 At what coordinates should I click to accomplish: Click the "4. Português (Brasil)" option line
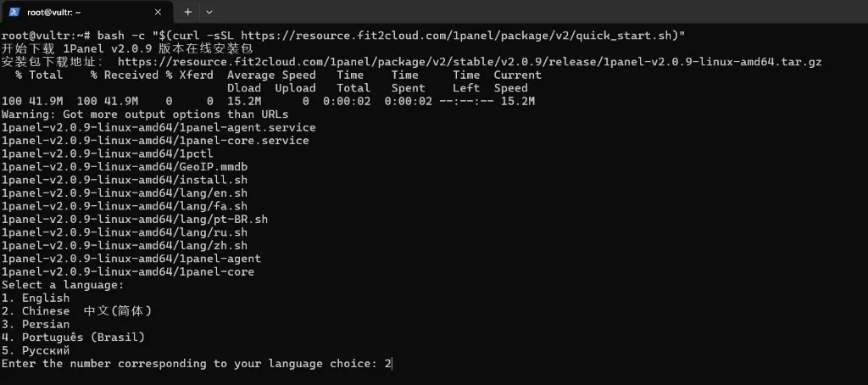[x=73, y=337]
